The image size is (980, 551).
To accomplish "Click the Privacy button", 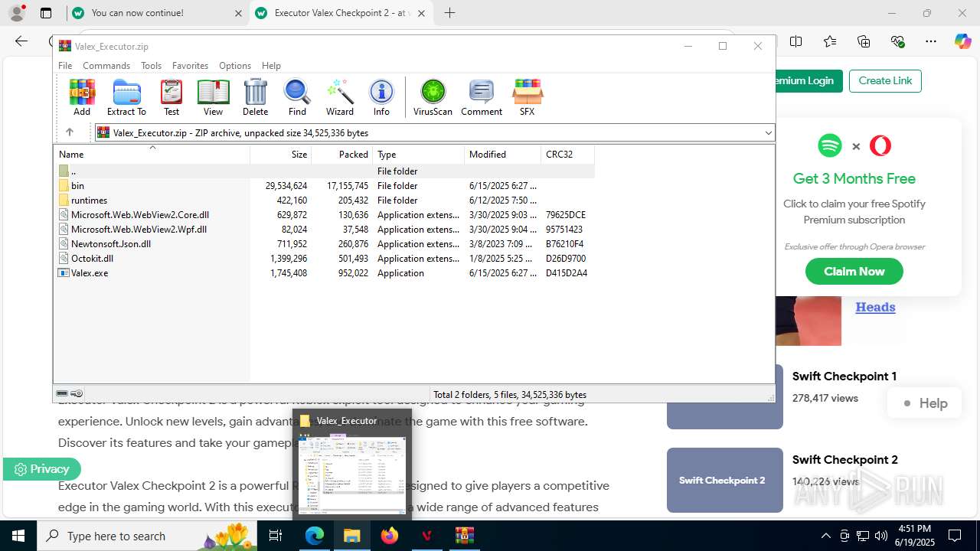I will click(41, 469).
